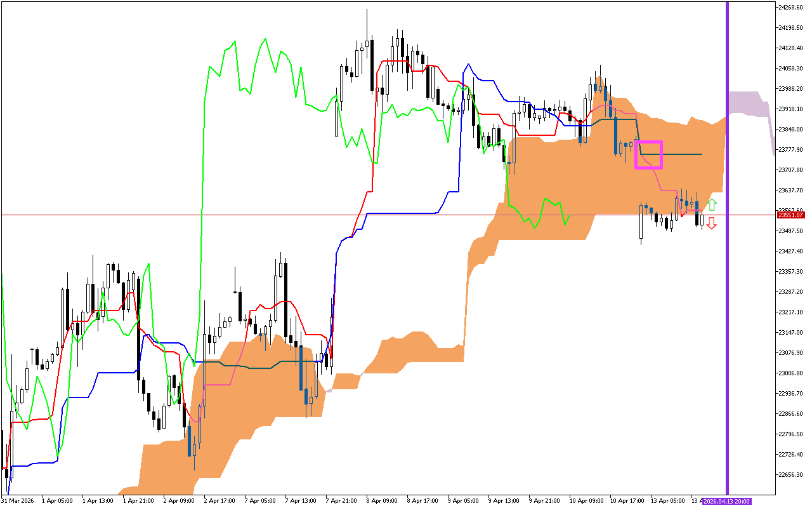Select the red down arrow sell signal
Viewport: 812px width, 508px height.
pos(712,224)
